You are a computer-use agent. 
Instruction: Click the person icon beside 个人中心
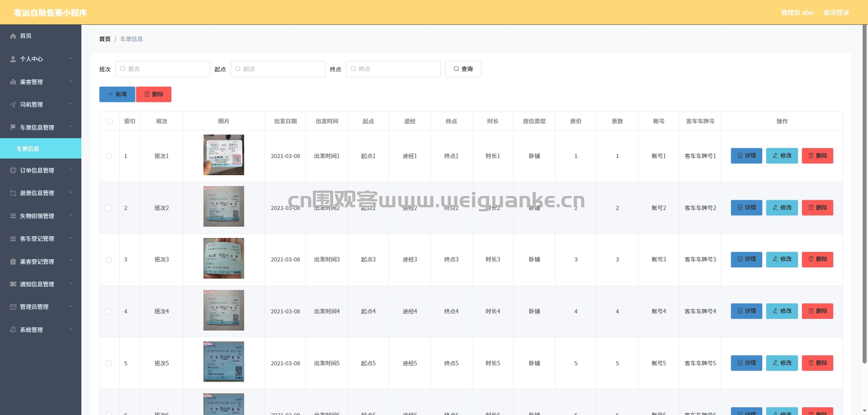pyautogui.click(x=13, y=59)
